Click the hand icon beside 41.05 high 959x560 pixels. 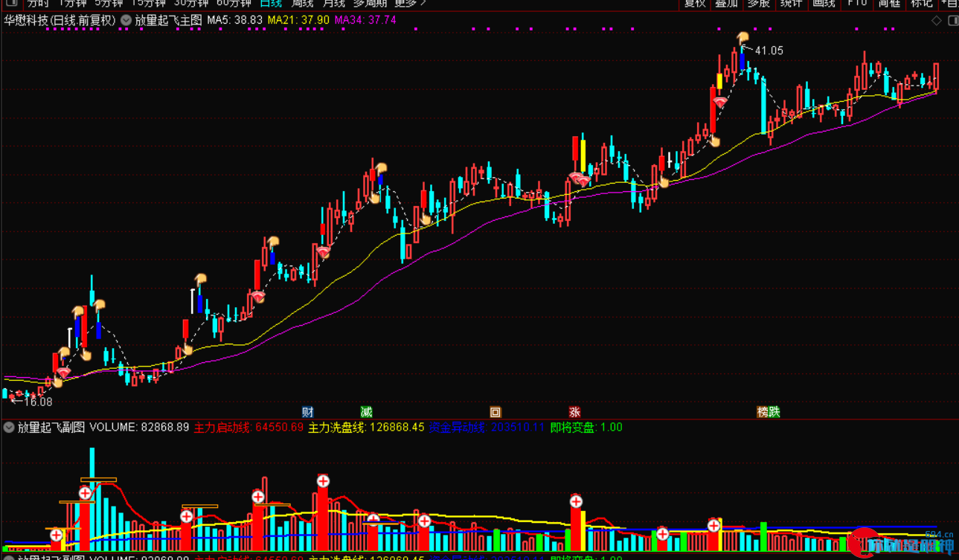click(742, 37)
